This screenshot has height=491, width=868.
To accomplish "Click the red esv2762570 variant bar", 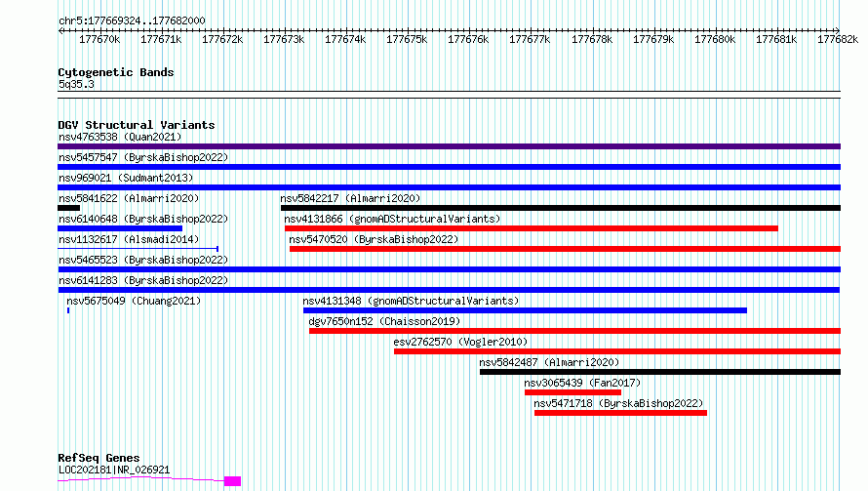I will click(x=617, y=351).
